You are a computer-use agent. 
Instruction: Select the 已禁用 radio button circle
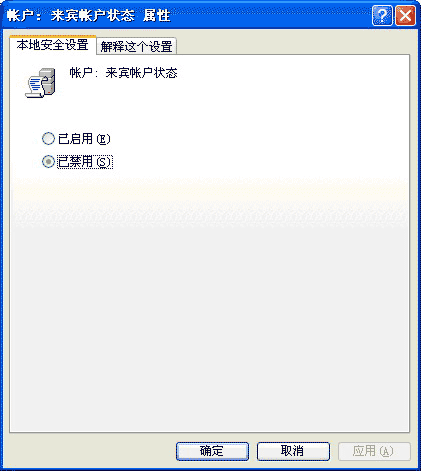[x=48, y=162]
